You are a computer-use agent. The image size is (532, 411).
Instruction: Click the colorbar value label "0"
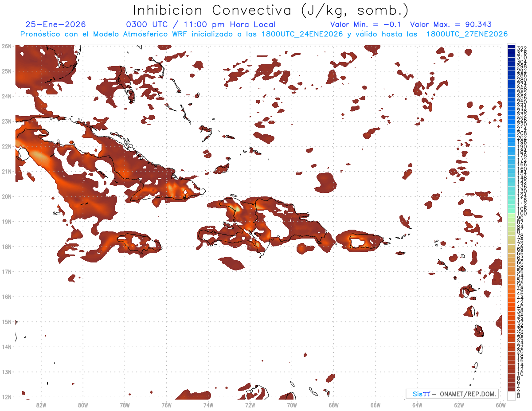pos(519,396)
